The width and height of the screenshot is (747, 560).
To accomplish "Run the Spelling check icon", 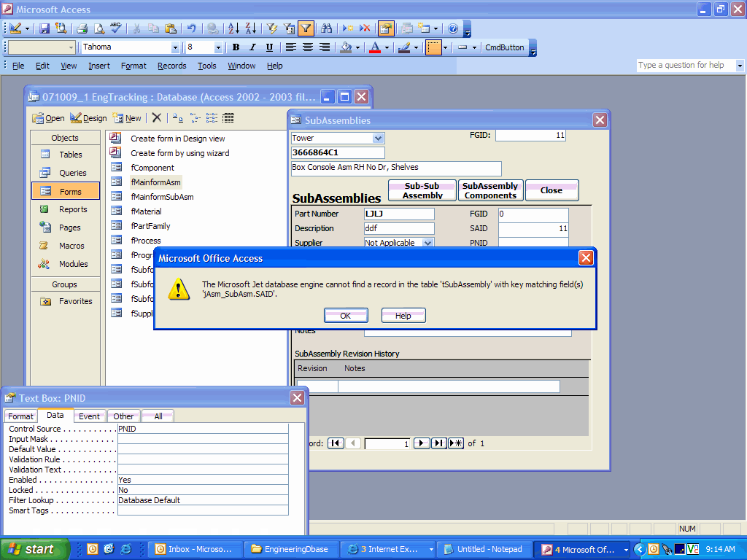I will [x=116, y=28].
